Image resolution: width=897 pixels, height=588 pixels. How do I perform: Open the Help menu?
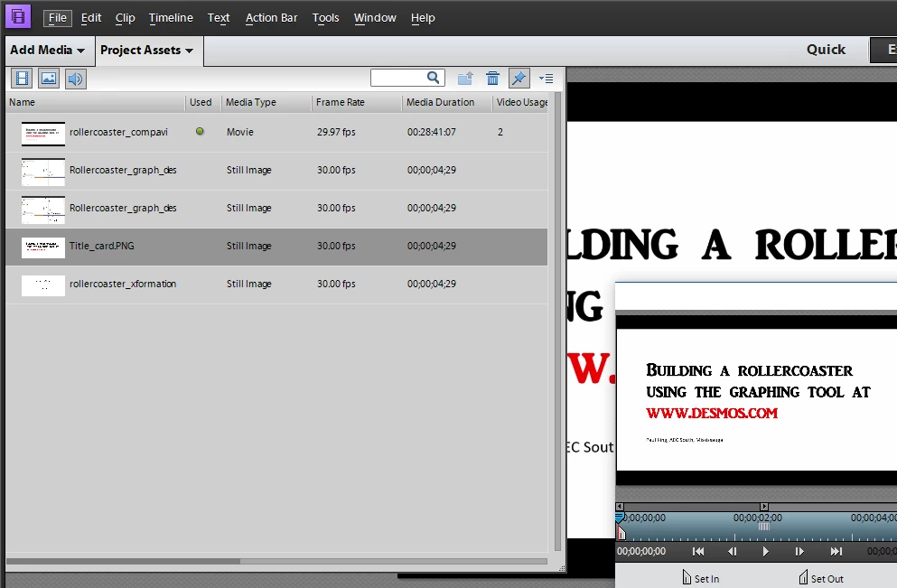point(423,18)
